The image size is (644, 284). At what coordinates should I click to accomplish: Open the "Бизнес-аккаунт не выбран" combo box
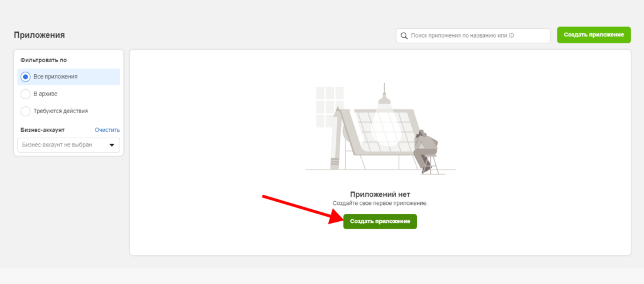pyautogui.click(x=63, y=145)
